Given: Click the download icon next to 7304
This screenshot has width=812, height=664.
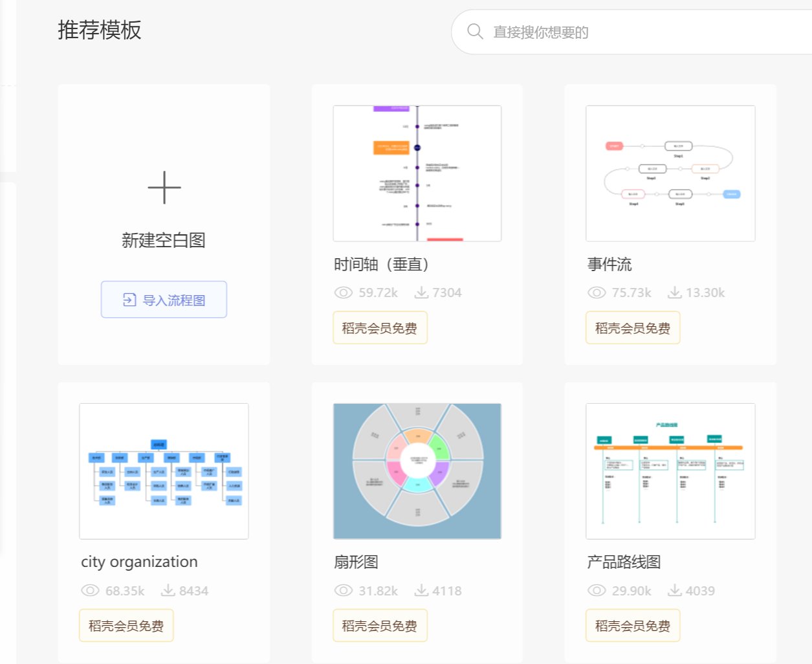Looking at the screenshot, I should click(x=420, y=292).
